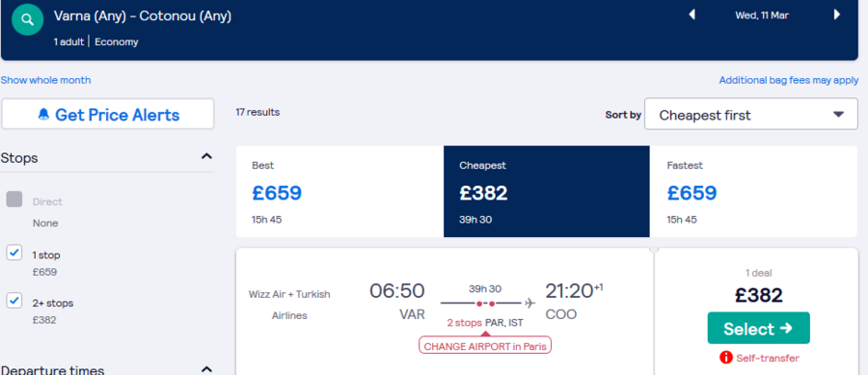The width and height of the screenshot is (868, 375).
Task: Click the arrow on Select button
Action: [x=785, y=329]
